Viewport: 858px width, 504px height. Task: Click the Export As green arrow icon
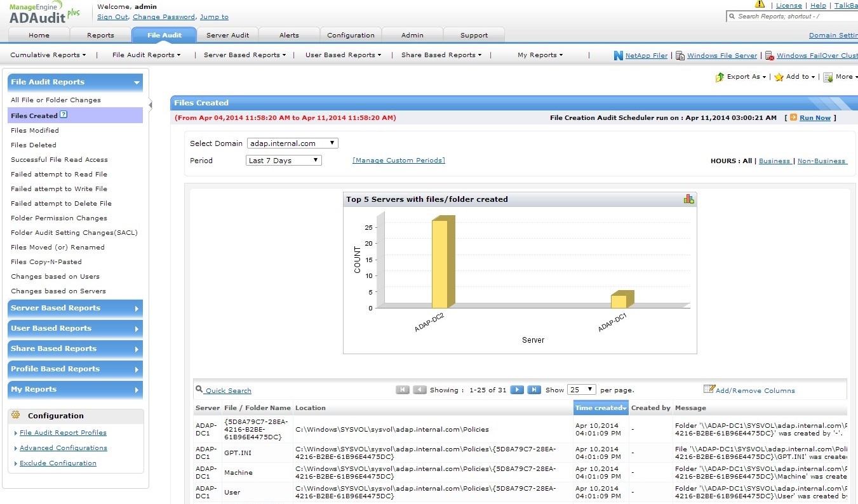click(x=720, y=77)
